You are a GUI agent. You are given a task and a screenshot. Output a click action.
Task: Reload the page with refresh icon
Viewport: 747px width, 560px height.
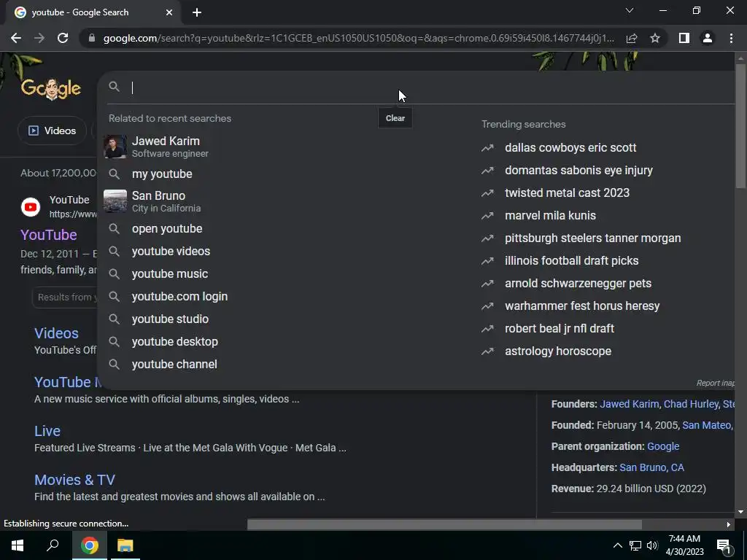[x=63, y=38]
